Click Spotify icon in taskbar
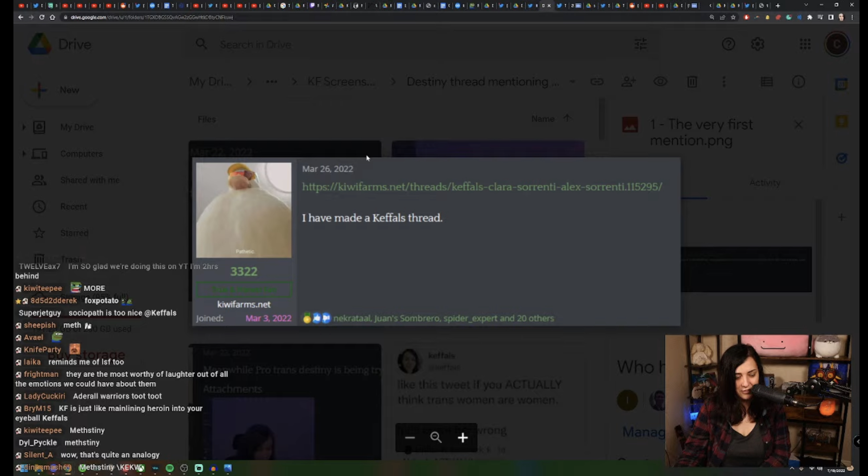 click(x=170, y=468)
